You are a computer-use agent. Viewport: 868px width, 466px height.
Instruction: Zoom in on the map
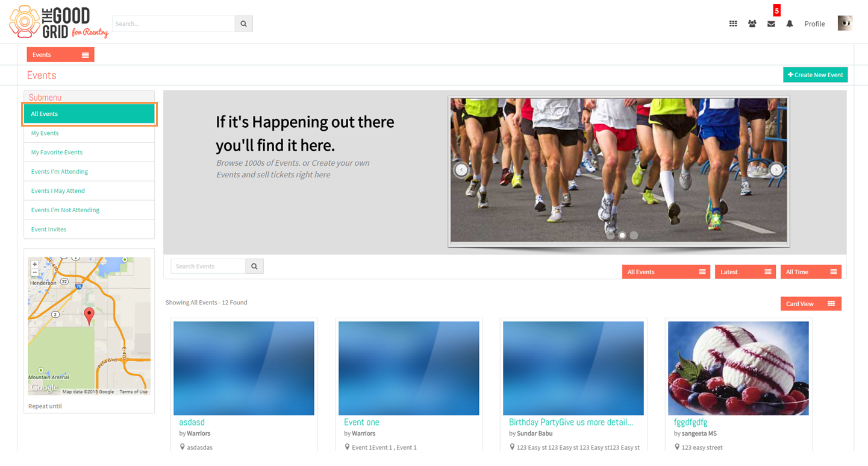[x=35, y=264]
